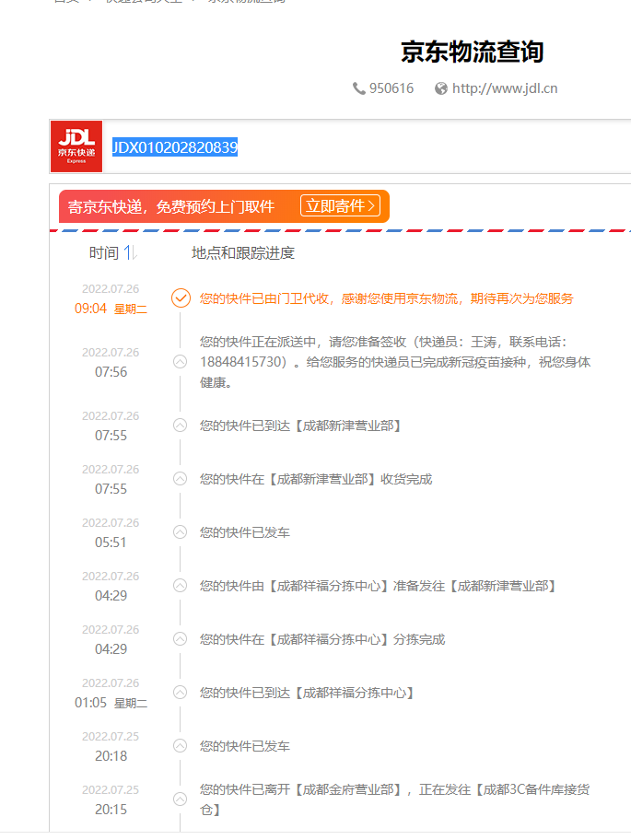Viewport: 631px width, 840px height.
Task: Click timeline marker for arrival at 成都新津营业部
Action: (x=180, y=426)
